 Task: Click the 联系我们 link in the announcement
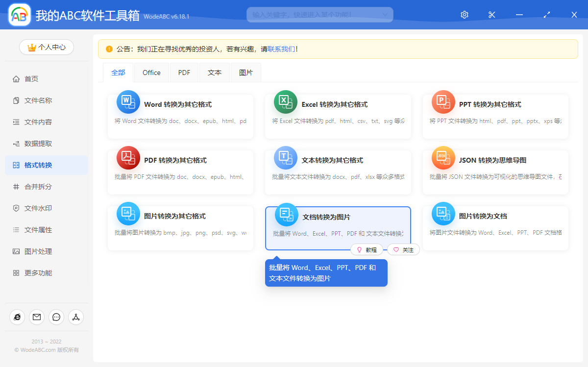281,49
